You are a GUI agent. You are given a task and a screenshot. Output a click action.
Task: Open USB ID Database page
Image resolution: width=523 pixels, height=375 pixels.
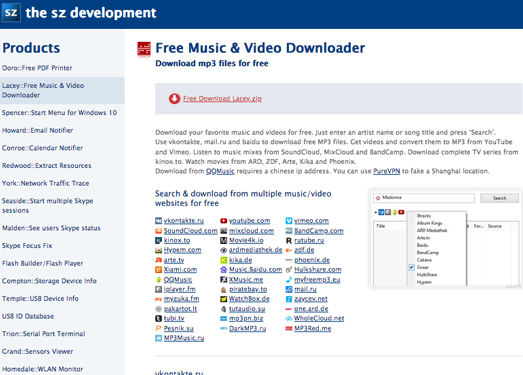pyautogui.click(x=28, y=317)
